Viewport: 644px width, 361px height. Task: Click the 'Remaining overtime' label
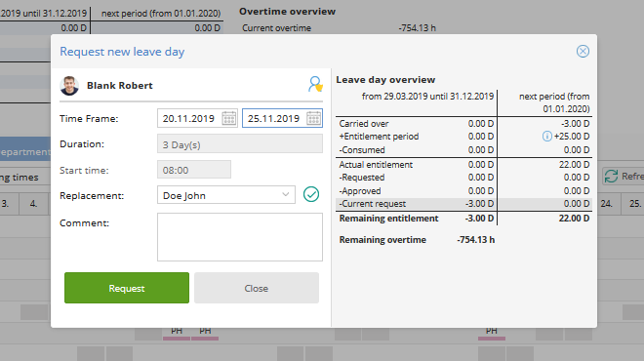coord(382,240)
